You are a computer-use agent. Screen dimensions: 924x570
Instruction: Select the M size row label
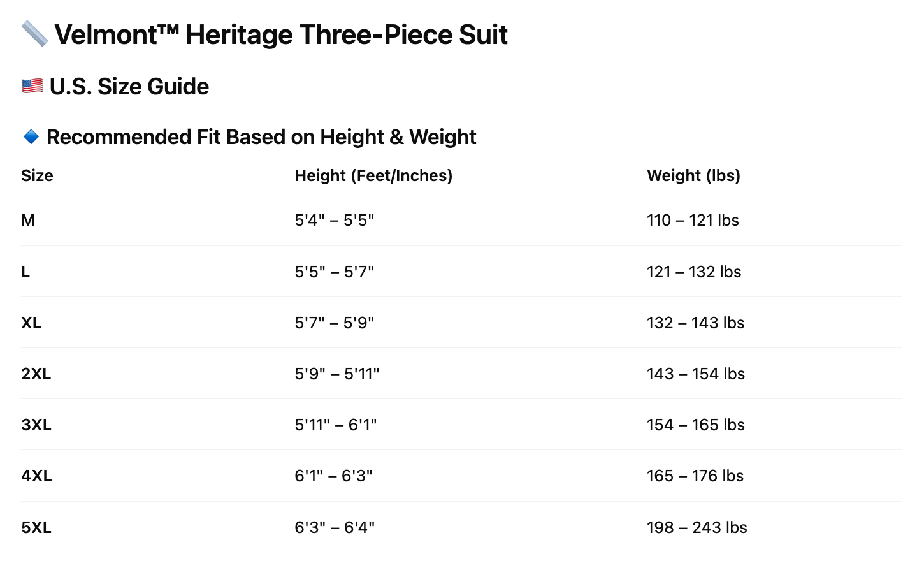(28, 221)
